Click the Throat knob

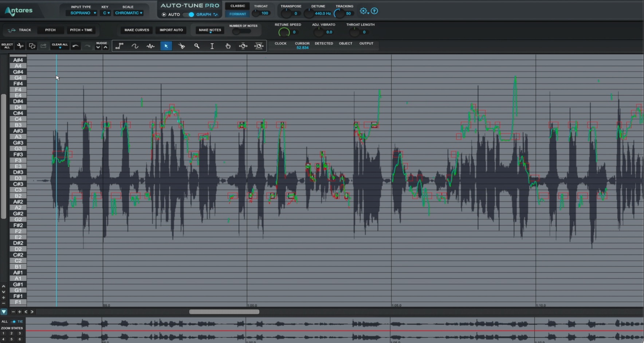pyautogui.click(x=256, y=13)
